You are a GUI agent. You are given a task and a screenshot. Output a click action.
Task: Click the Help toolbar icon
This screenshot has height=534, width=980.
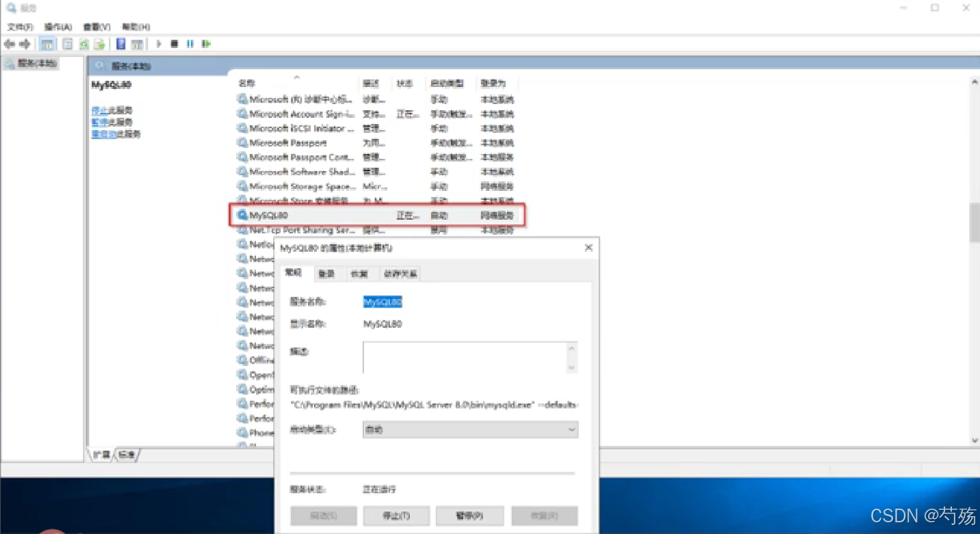pyautogui.click(x=120, y=44)
